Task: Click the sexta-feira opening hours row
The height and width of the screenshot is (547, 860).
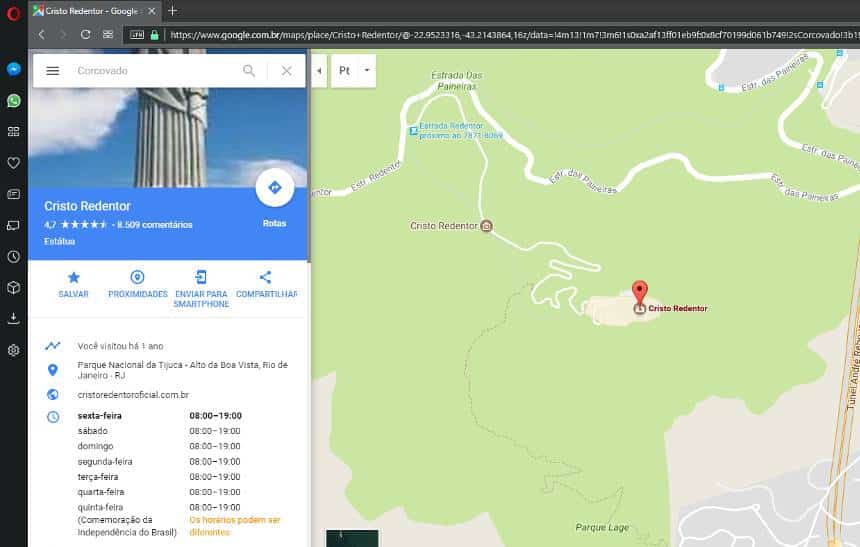Action: pyautogui.click(x=159, y=416)
